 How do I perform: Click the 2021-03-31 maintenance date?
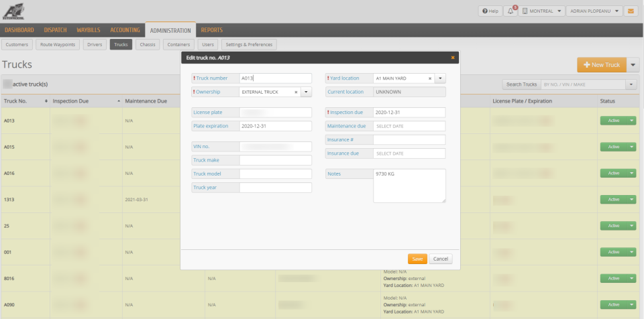pyautogui.click(x=137, y=200)
